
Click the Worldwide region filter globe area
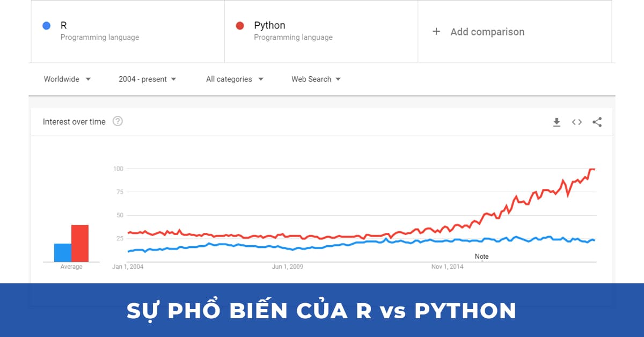61,79
